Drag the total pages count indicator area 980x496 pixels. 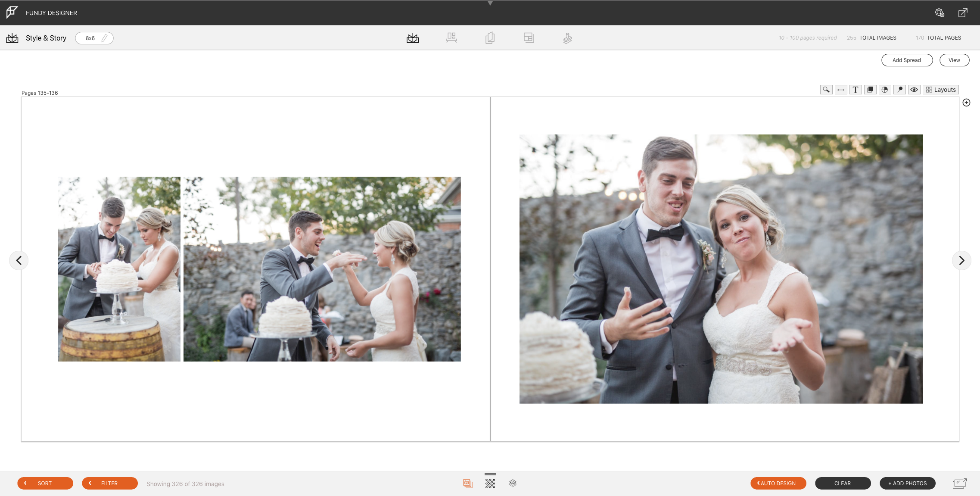coord(938,37)
